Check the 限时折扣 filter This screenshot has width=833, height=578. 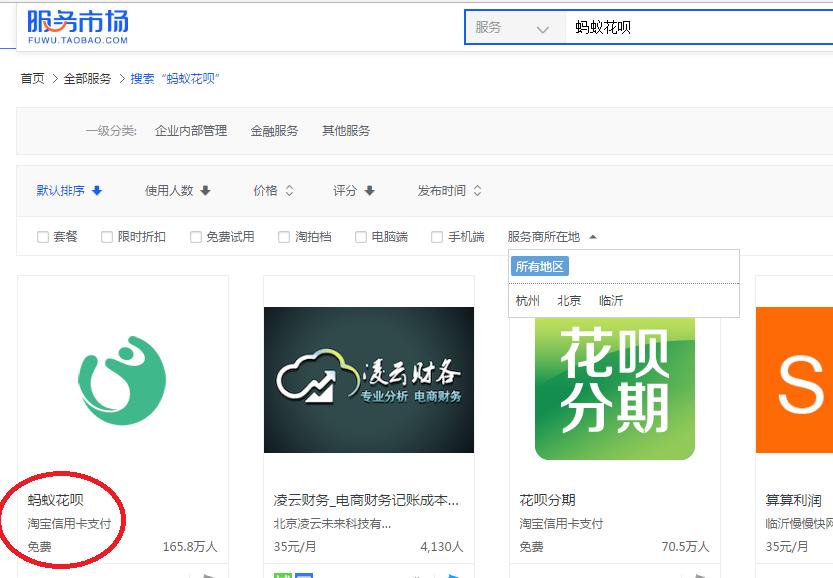coord(106,237)
